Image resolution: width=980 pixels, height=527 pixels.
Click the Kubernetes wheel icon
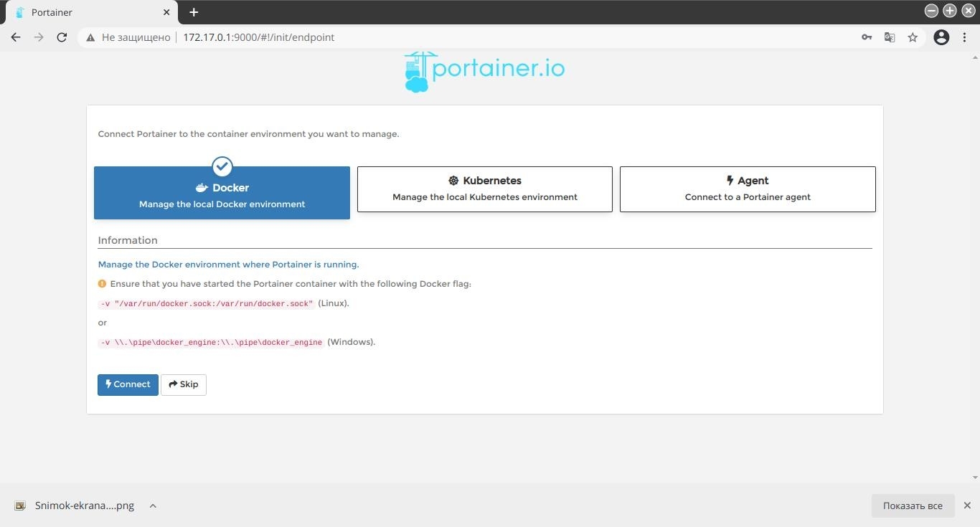pyautogui.click(x=453, y=181)
